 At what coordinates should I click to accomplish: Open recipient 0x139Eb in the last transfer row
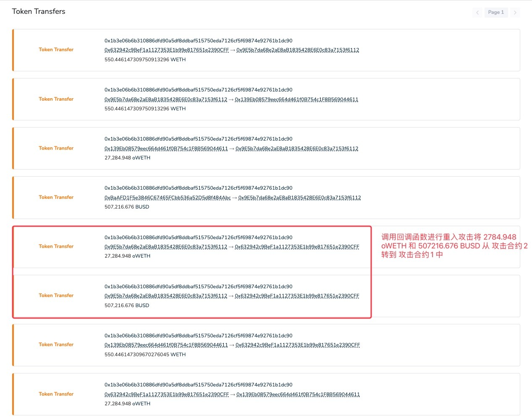pyautogui.click(x=298, y=394)
